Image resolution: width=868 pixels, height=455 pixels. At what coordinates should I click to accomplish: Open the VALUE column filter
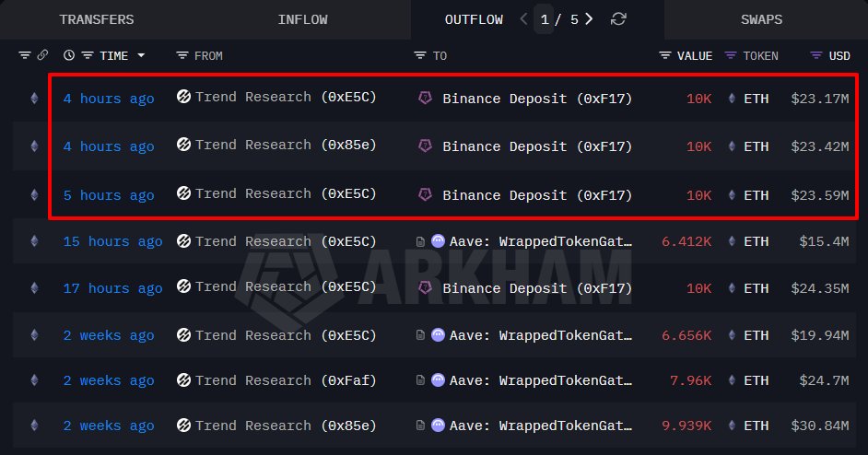click(665, 55)
